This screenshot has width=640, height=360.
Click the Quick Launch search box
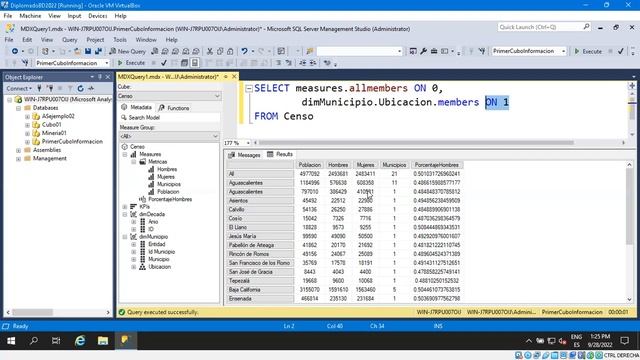tap(544, 27)
